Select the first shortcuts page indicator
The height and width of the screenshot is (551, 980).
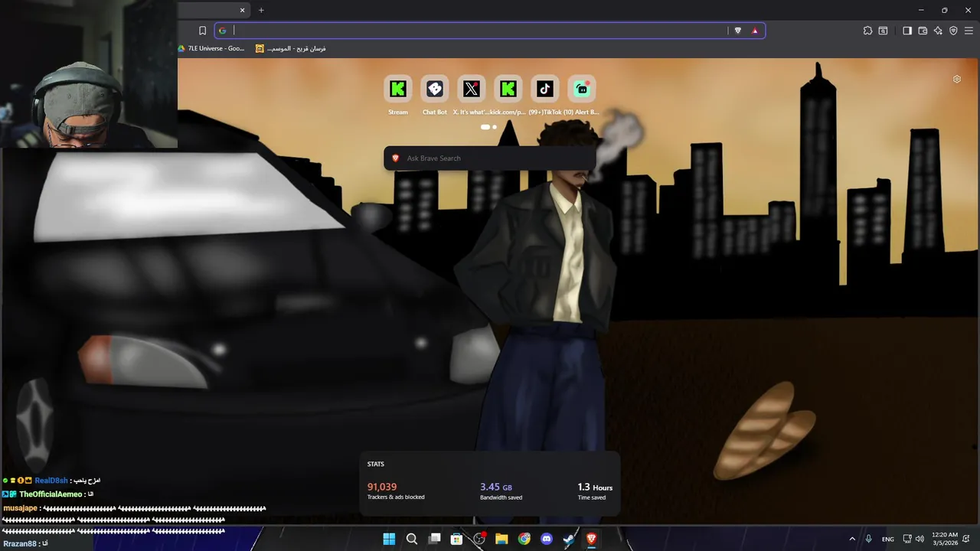click(x=485, y=127)
